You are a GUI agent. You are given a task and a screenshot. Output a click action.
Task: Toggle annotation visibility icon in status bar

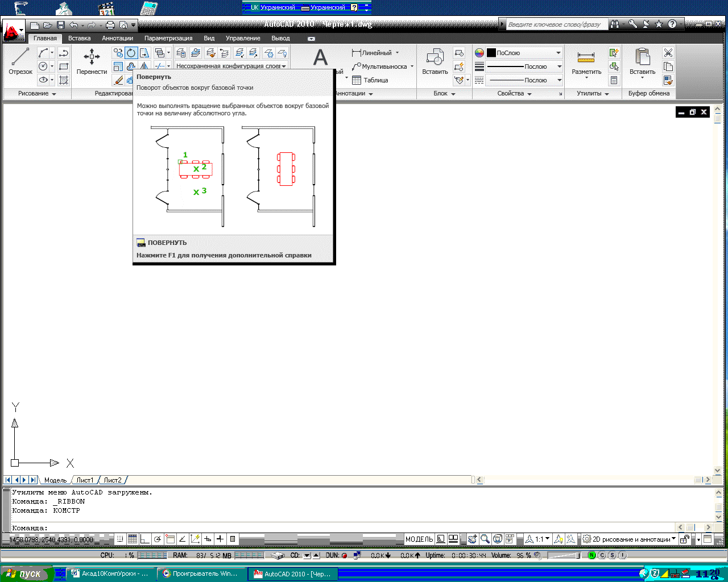tap(559, 539)
